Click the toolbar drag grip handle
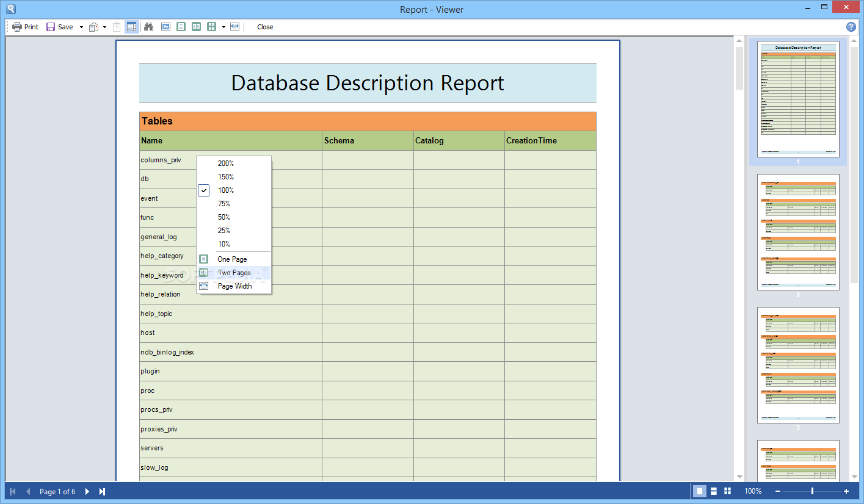The width and height of the screenshot is (864, 504). [x=8, y=27]
